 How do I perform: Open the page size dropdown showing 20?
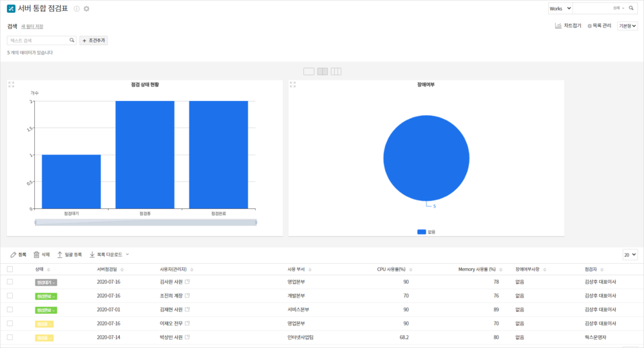(x=630, y=255)
